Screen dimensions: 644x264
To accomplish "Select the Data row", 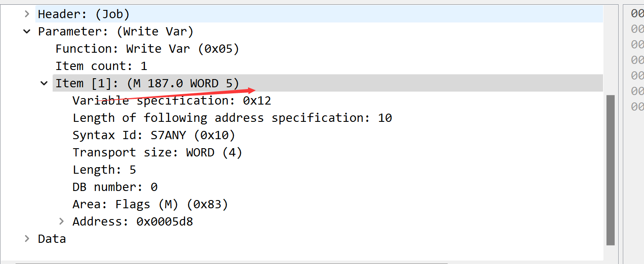I will [52, 239].
